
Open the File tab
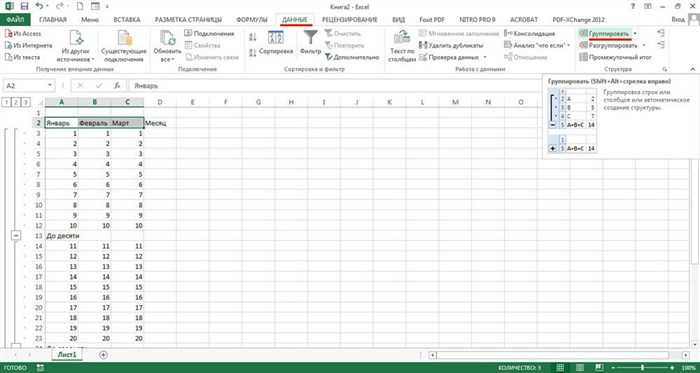pos(16,20)
